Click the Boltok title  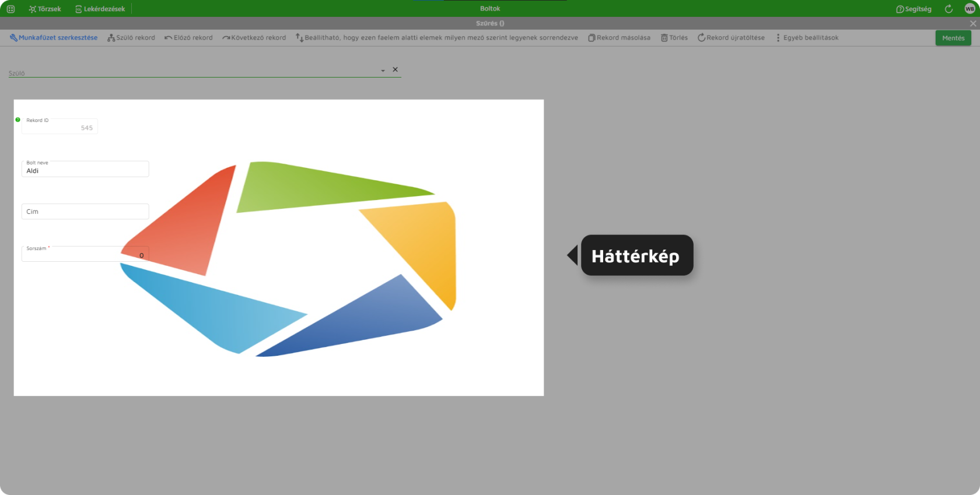point(490,9)
